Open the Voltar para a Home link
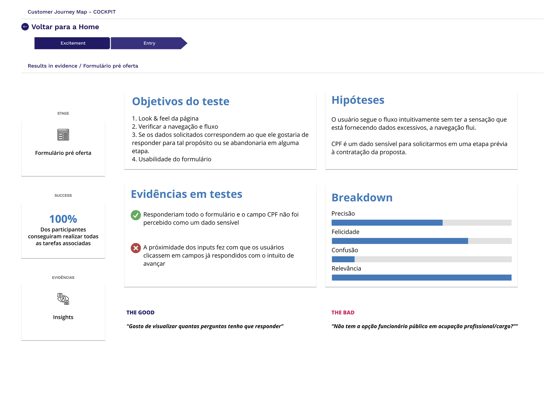 point(65,27)
